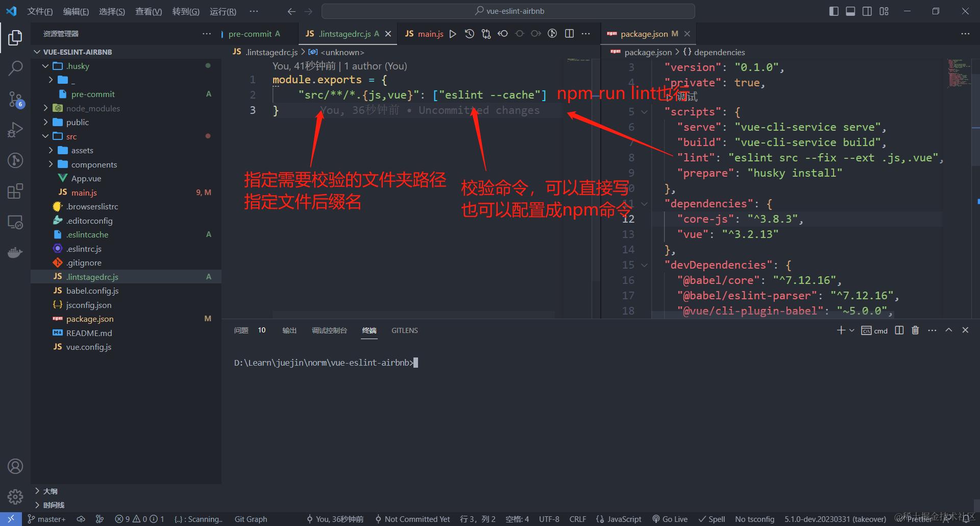This screenshot has width=980, height=526.
Task: Toggle the secondary sidebar visibility
Action: tap(867, 11)
